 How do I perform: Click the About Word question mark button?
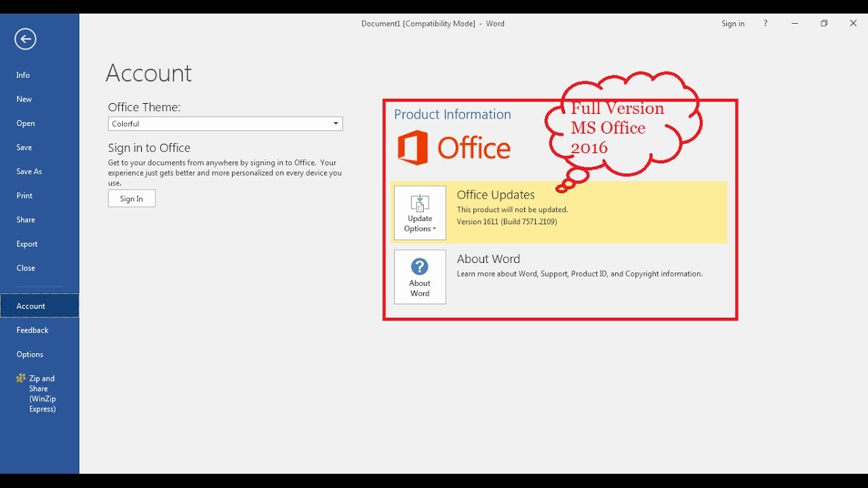pos(420,277)
